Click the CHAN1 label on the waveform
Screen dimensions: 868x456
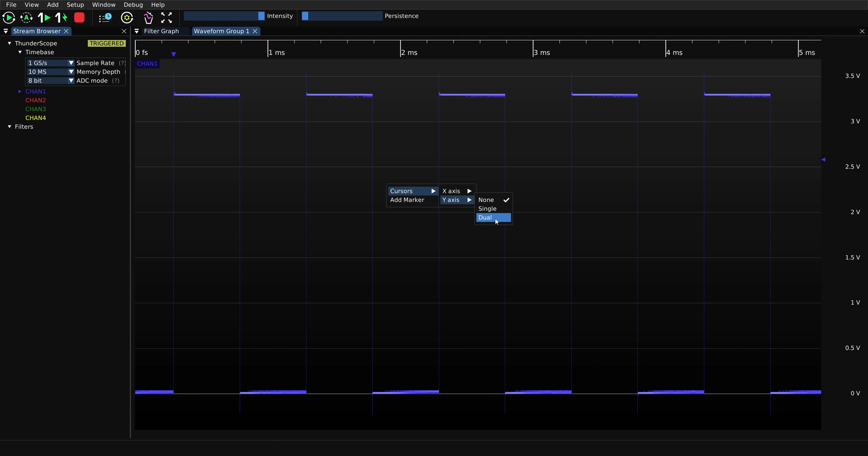147,64
